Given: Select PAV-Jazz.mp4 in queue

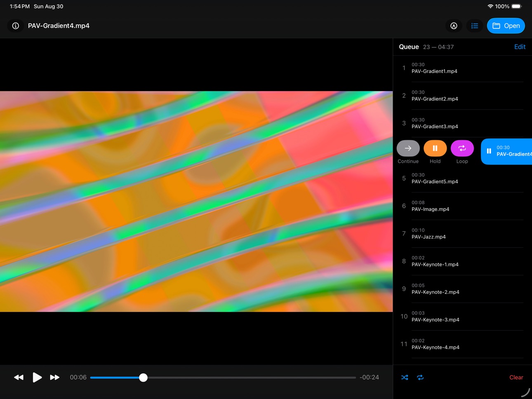Looking at the screenshot, I should pos(462,234).
